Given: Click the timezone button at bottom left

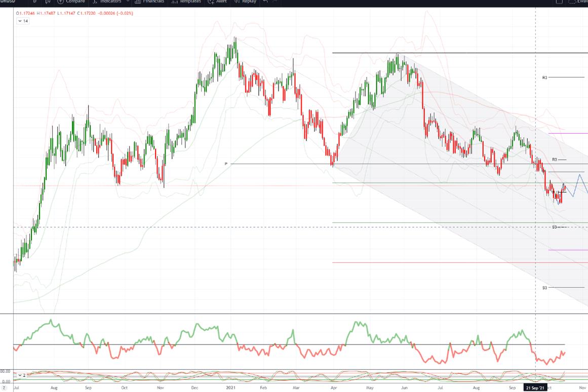Looking at the screenshot, I should [x=4, y=387].
